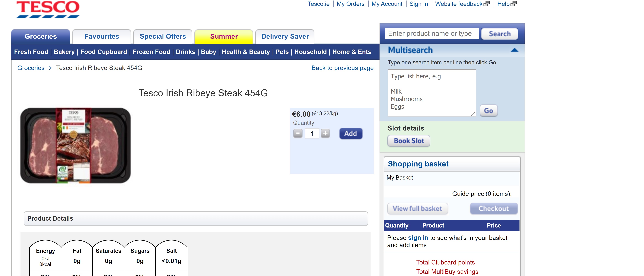644x276 pixels.
Task: Open Home & Ents category
Action: (352, 52)
